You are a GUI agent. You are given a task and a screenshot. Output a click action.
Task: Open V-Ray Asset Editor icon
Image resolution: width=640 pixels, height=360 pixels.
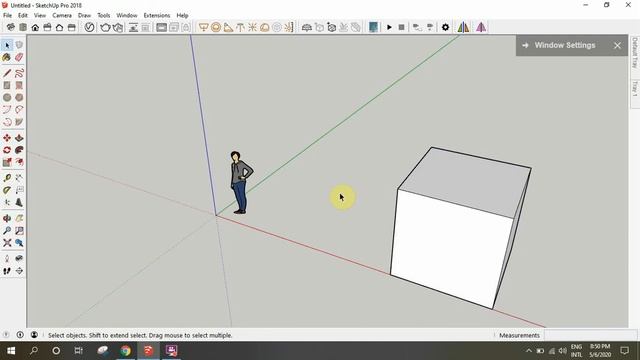(x=89, y=27)
